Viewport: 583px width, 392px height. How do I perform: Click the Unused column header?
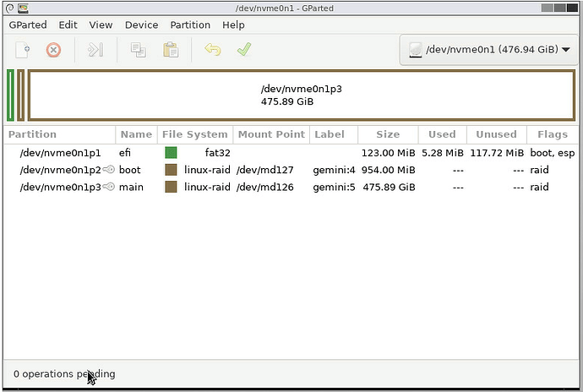tap(497, 134)
